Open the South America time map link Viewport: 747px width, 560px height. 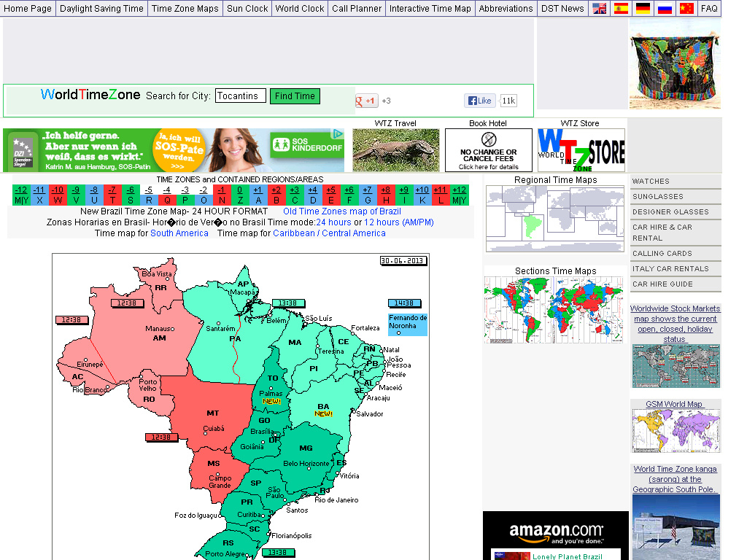[179, 233]
